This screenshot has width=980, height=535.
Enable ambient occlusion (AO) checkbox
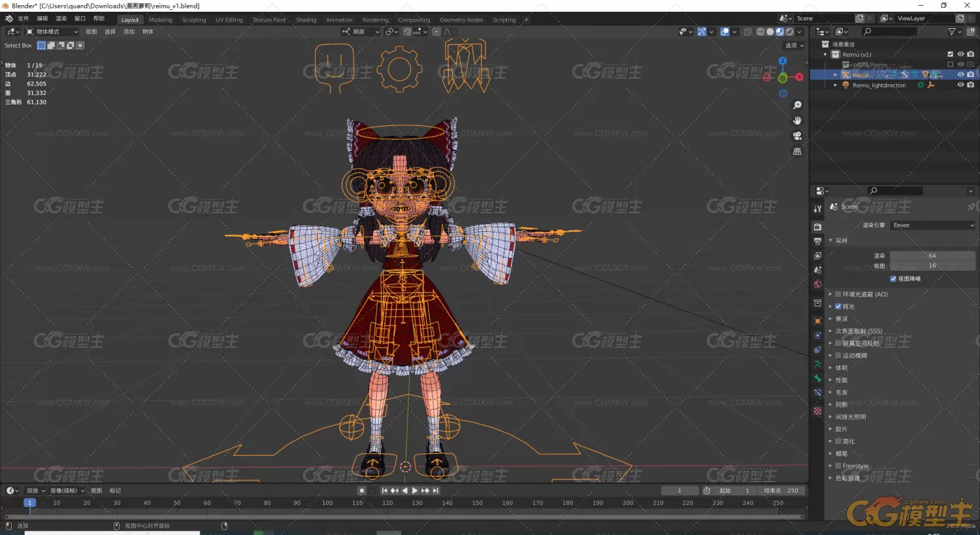[x=838, y=295]
